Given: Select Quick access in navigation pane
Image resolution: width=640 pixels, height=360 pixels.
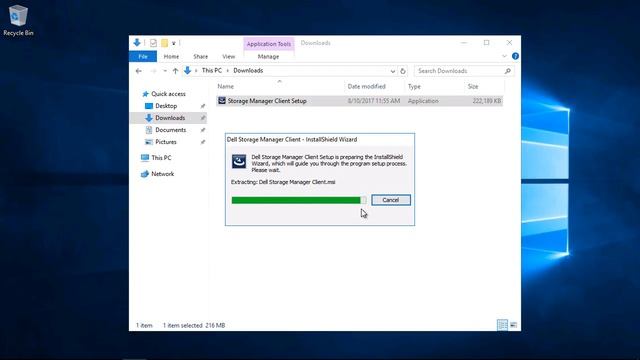Looking at the screenshot, I should point(168,94).
